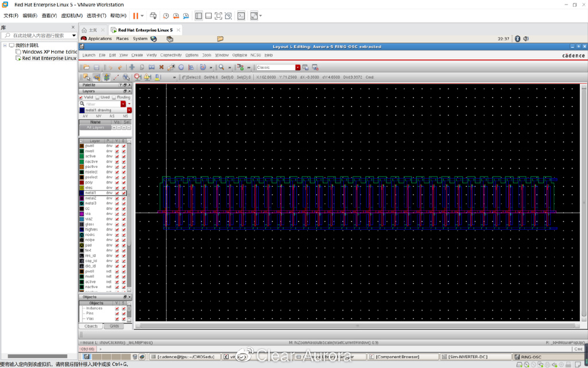
Task: Open the layer filter dropdown arrow
Action: tap(123, 104)
